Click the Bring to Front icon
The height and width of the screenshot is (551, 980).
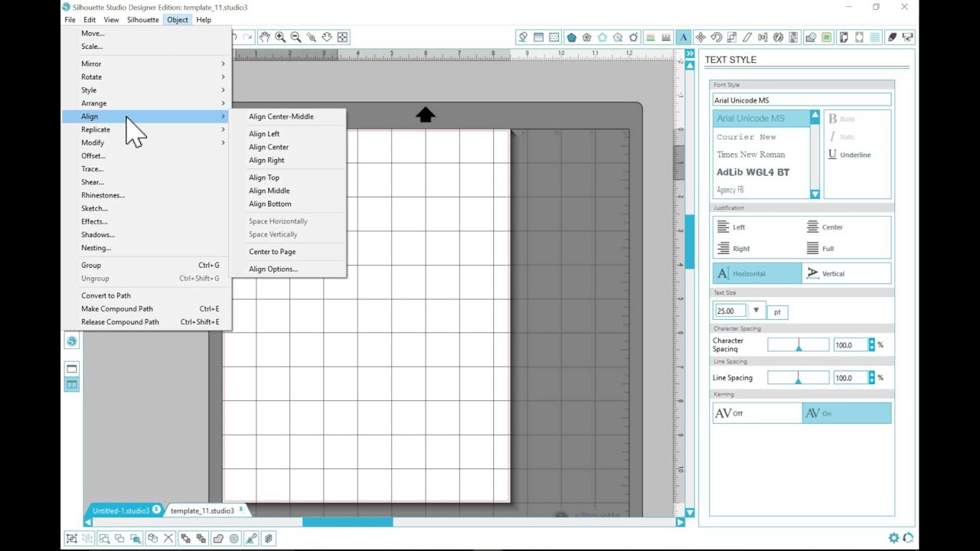click(x=186, y=539)
